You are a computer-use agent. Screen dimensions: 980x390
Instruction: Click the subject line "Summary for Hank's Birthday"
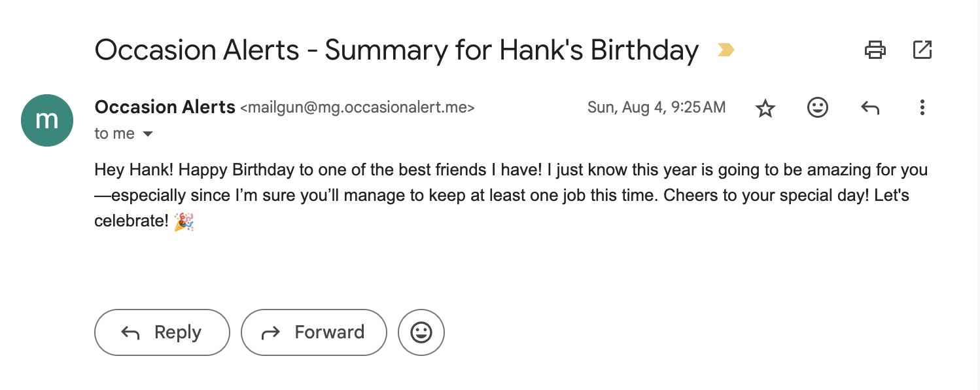(x=512, y=50)
